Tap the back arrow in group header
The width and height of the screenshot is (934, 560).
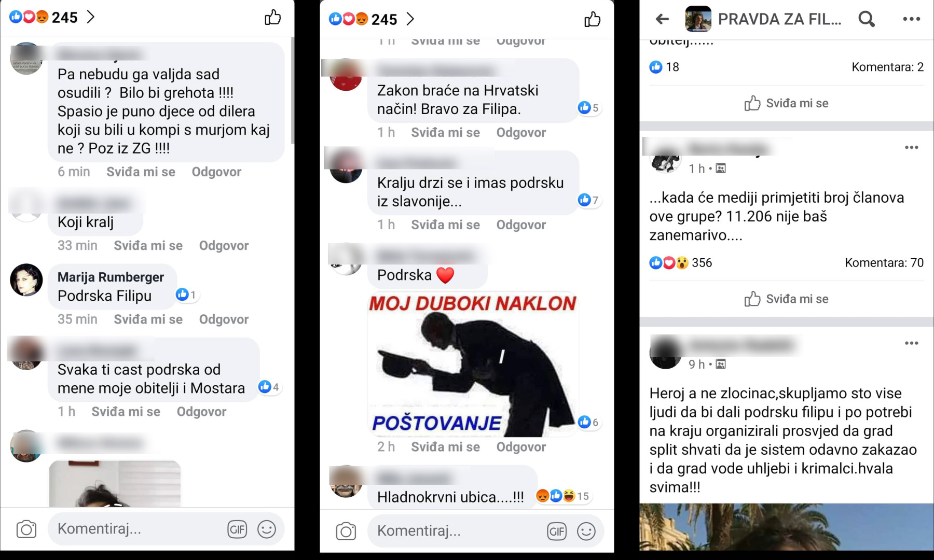pyautogui.click(x=662, y=19)
